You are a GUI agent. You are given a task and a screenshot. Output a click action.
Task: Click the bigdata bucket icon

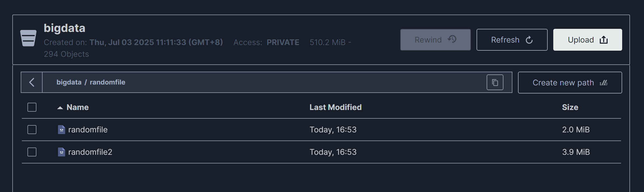pyautogui.click(x=28, y=38)
